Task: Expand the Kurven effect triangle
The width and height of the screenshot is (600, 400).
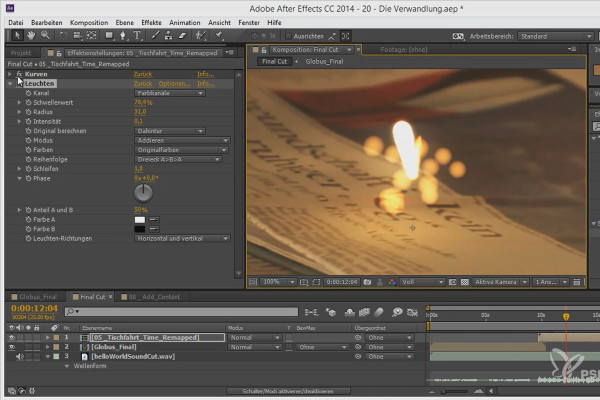Action: (x=10, y=74)
